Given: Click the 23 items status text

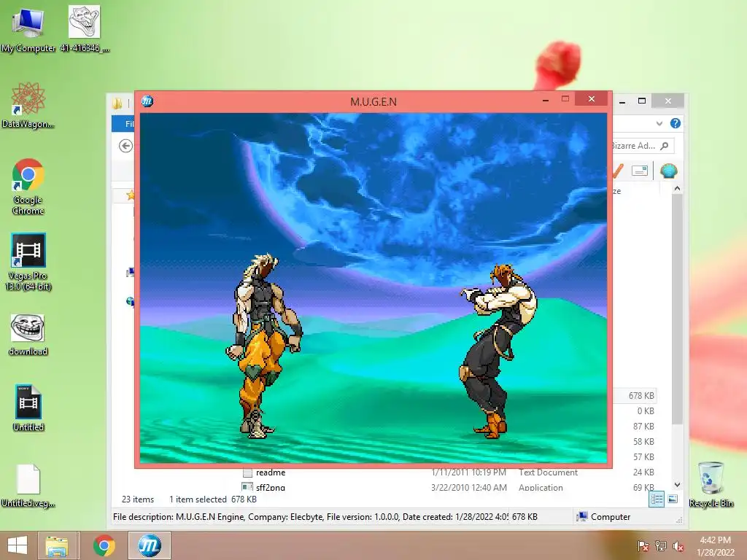Looking at the screenshot, I should click(138, 499).
